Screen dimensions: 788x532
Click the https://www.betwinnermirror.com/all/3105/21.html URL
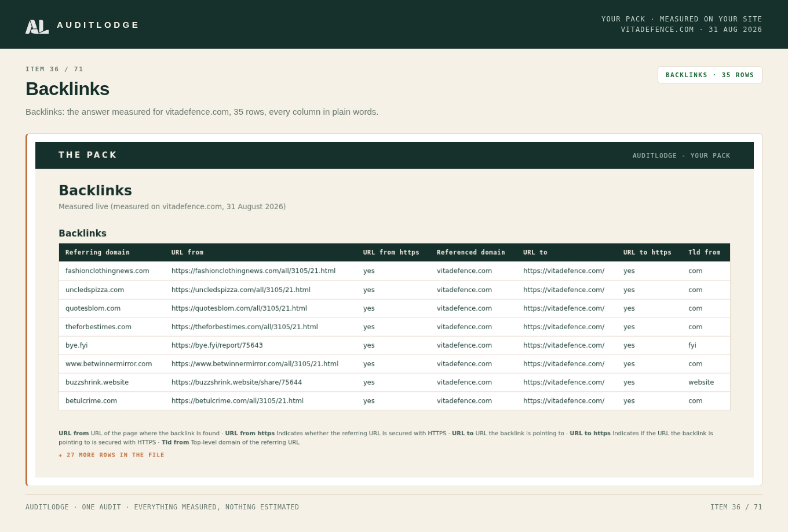pos(255,364)
